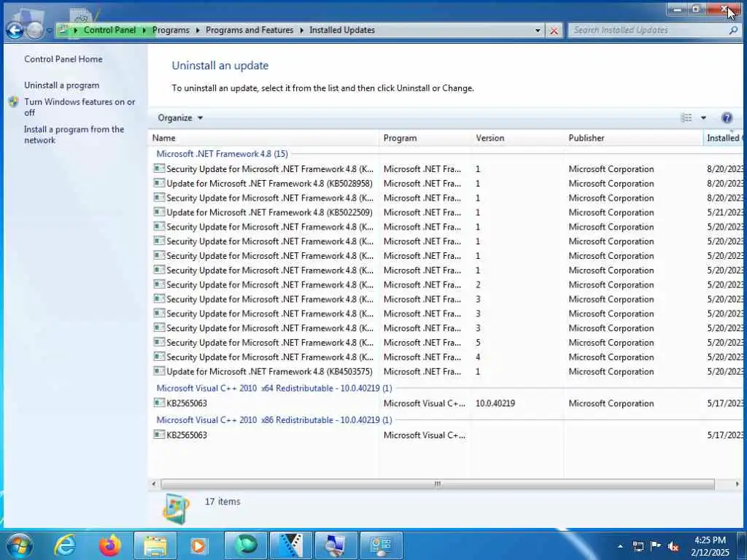
Task: Click the Programs and Features breadcrumb
Action: coord(249,30)
